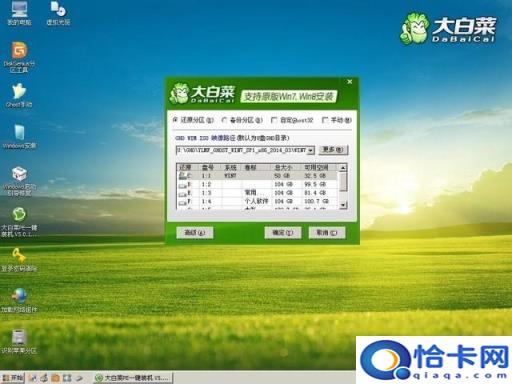
Task: Click the Advanced button in installer dialog
Action: [195, 233]
